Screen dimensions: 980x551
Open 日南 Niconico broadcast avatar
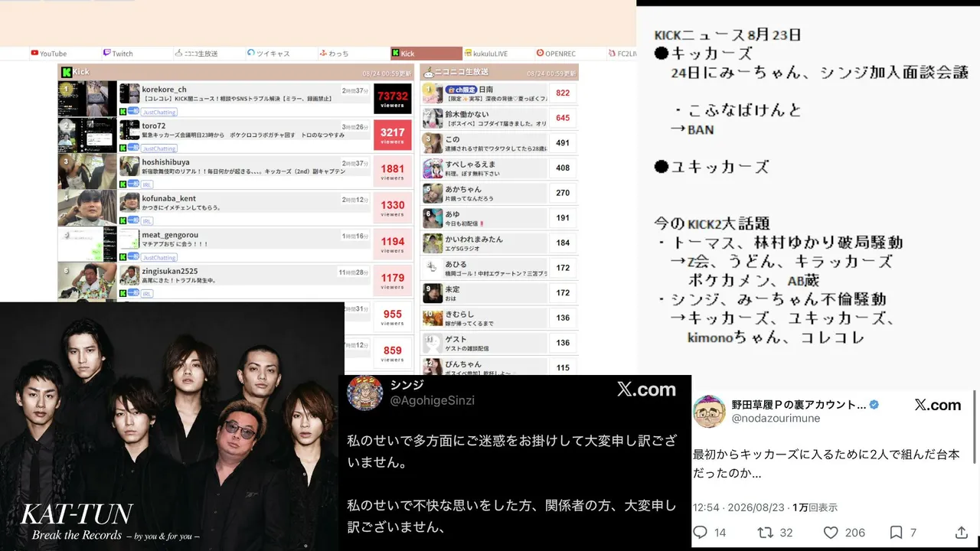[x=433, y=93]
